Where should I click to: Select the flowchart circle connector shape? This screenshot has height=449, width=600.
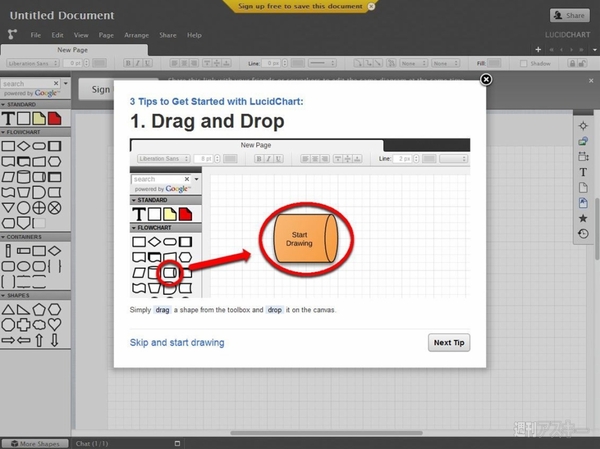point(23,208)
